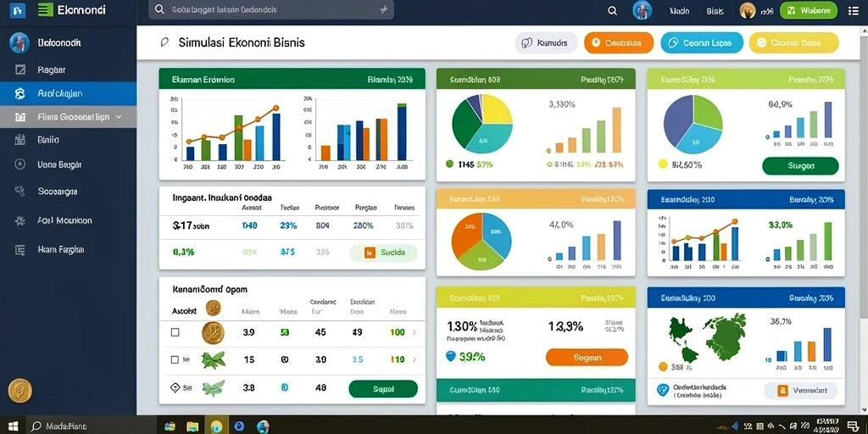Click the user avatar in the top bar

click(x=643, y=10)
